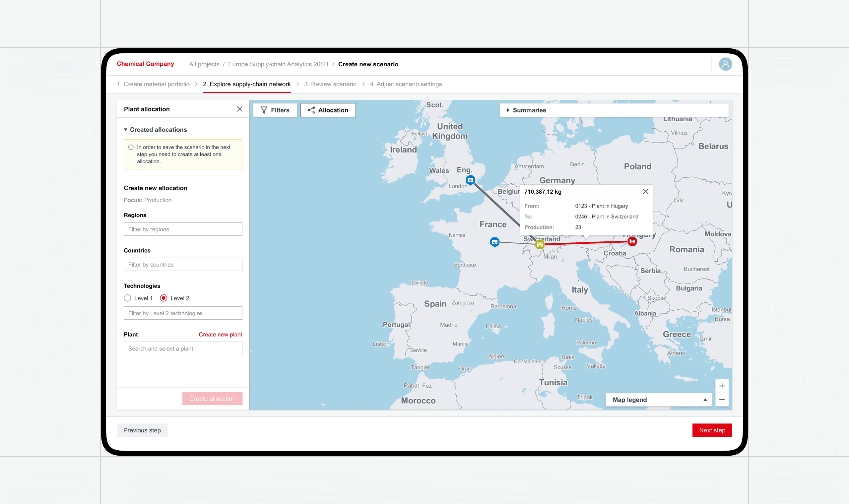Viewport: 849px width, 504px height.
Task: Select the Level 2 technologies radio
Action: (x=164, y=298)
